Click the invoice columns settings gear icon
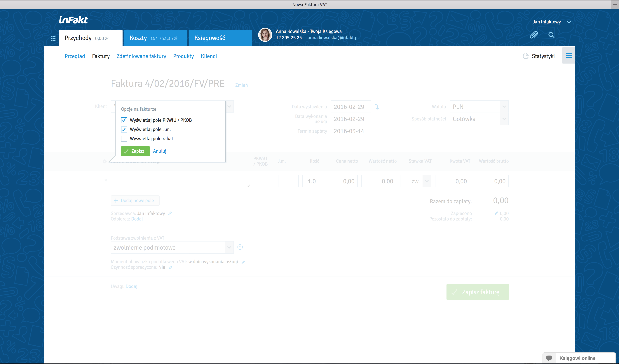 (x=105, y=161)
